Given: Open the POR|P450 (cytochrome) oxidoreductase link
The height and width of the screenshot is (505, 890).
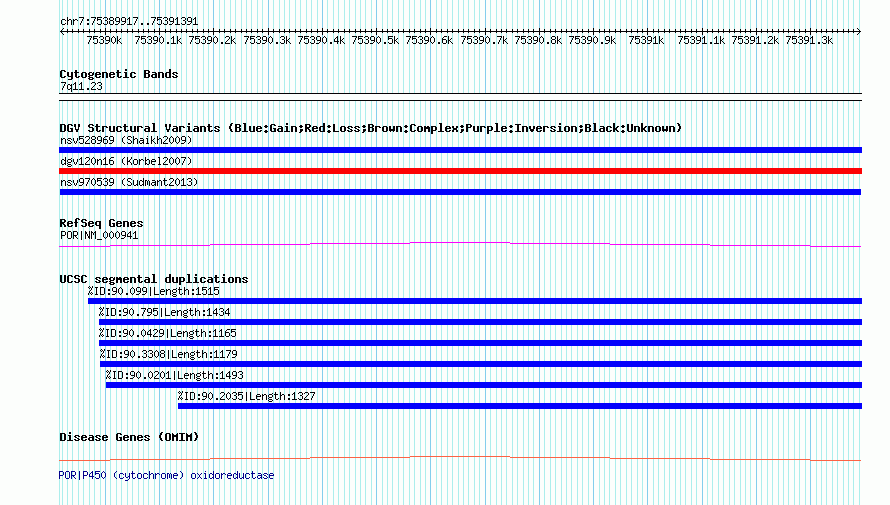Looking at the screenshot, I should 166,475.
